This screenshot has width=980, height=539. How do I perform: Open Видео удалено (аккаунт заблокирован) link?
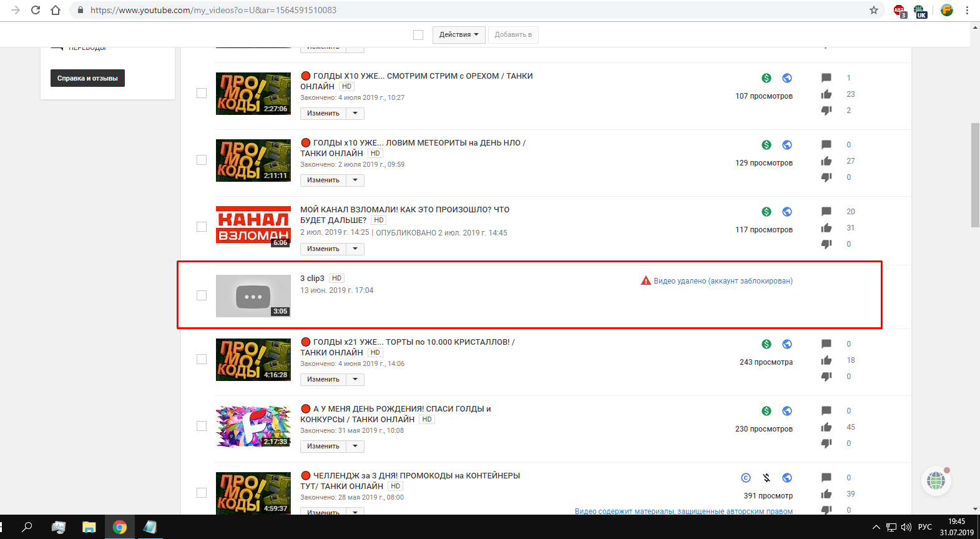click(723, 281)
